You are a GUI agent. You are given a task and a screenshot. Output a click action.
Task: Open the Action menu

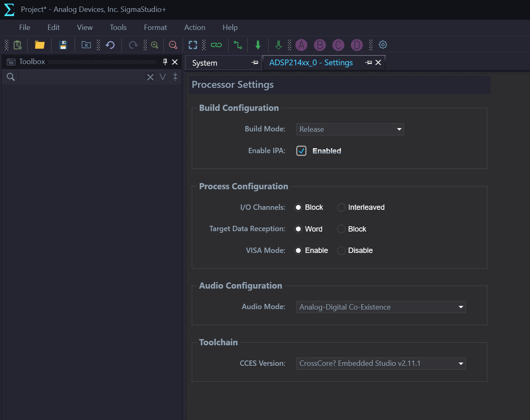point(195,28)
